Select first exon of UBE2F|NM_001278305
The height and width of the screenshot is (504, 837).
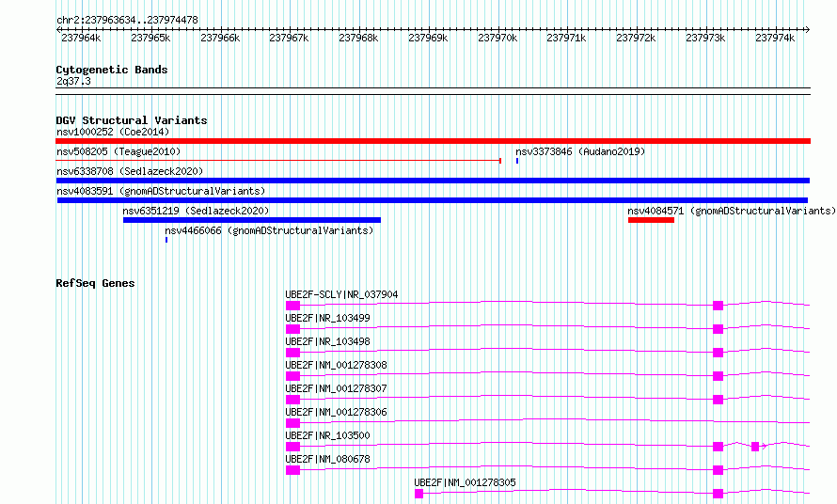pyautogui.click(x=419, y=494)
